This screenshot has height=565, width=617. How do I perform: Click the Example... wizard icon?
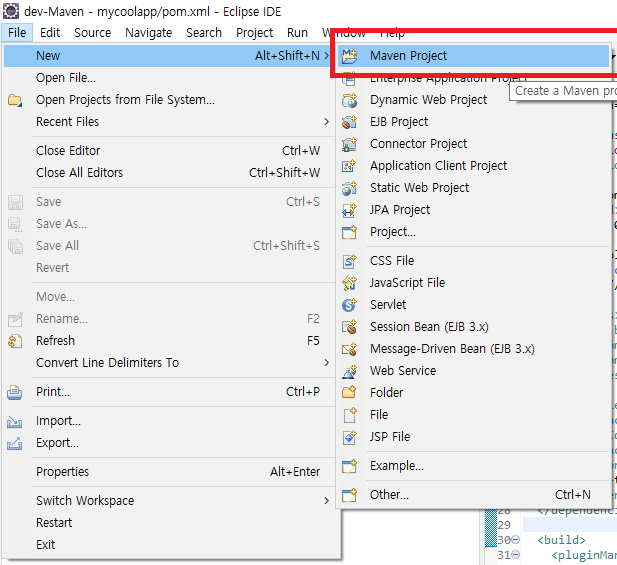point(349,466)
